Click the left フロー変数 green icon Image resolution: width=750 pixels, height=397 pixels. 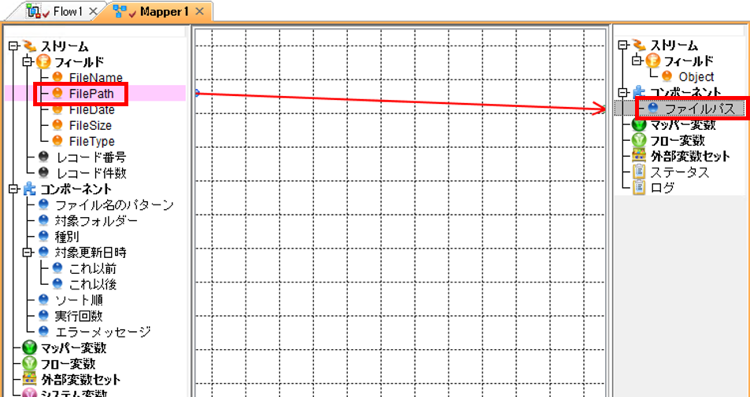tap(30, 364)
